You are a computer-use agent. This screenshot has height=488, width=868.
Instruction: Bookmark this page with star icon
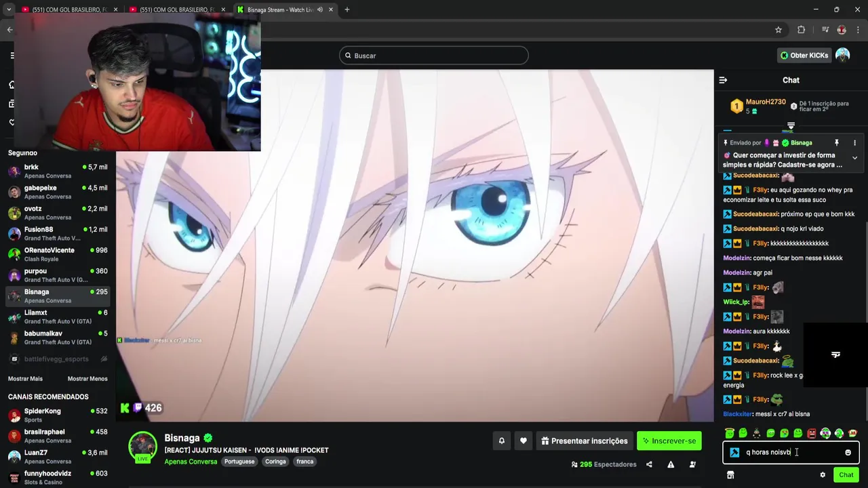coord(778,30)
